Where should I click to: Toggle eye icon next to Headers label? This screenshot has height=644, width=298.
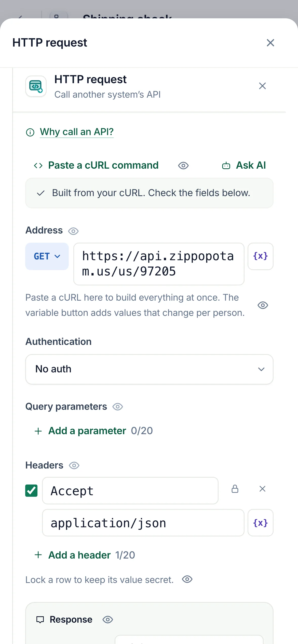(x=74, y=465)
